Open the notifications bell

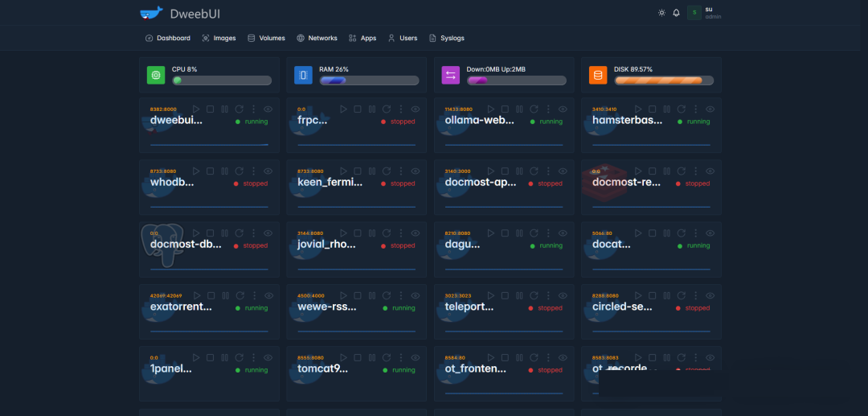[x=676, y=13]
